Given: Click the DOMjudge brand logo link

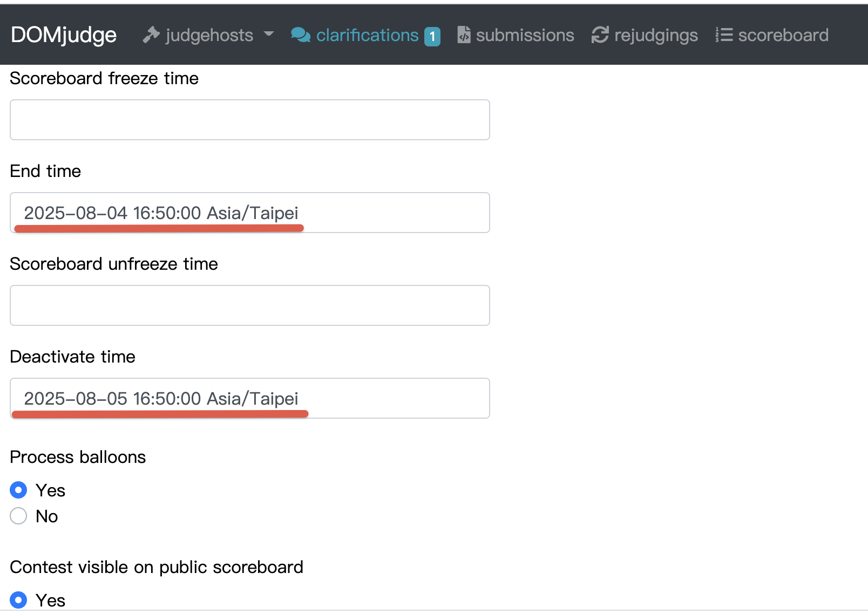Looking at the screenshot, I should click(x=64, y=35).
